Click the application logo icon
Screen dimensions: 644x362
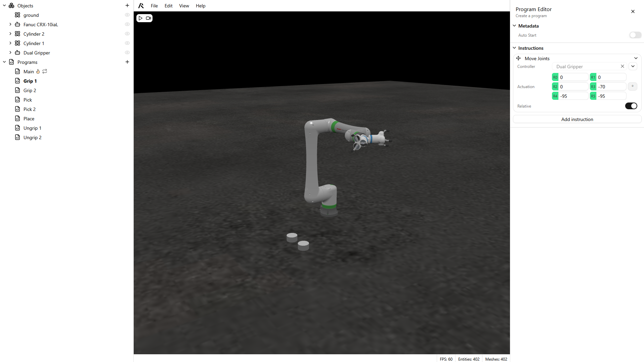click(x=141, y=6)
